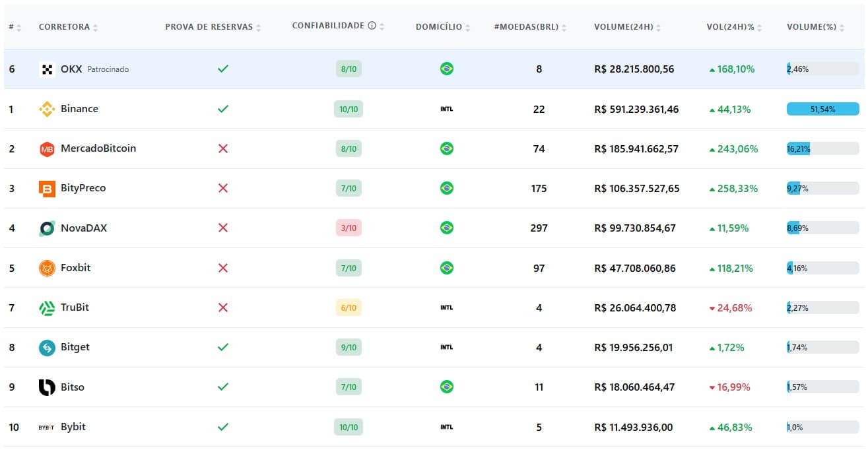Click the info icon beside Confiabilidade
The image size is (868, 450).
372,26
